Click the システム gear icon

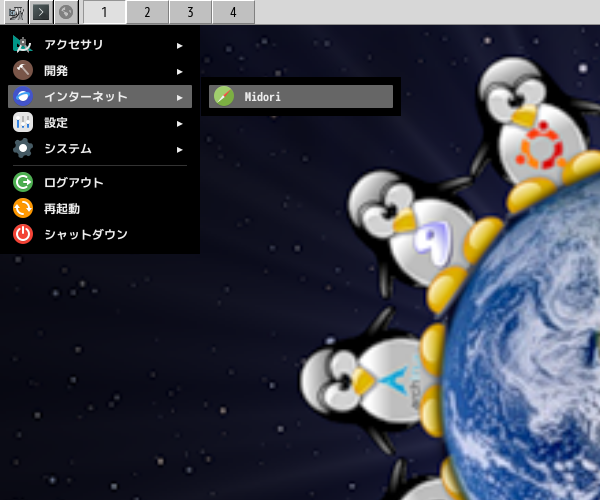23,148
